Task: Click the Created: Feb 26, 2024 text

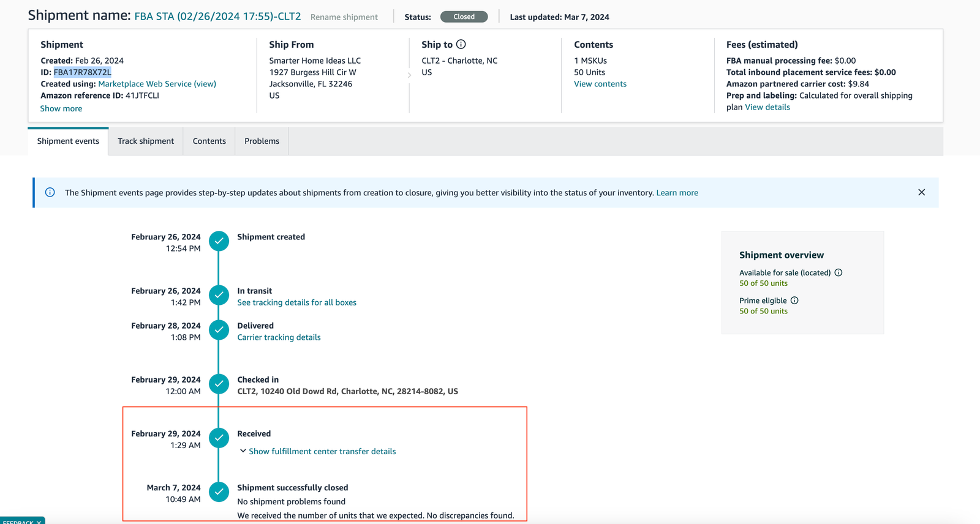Action: click(82, 61)
